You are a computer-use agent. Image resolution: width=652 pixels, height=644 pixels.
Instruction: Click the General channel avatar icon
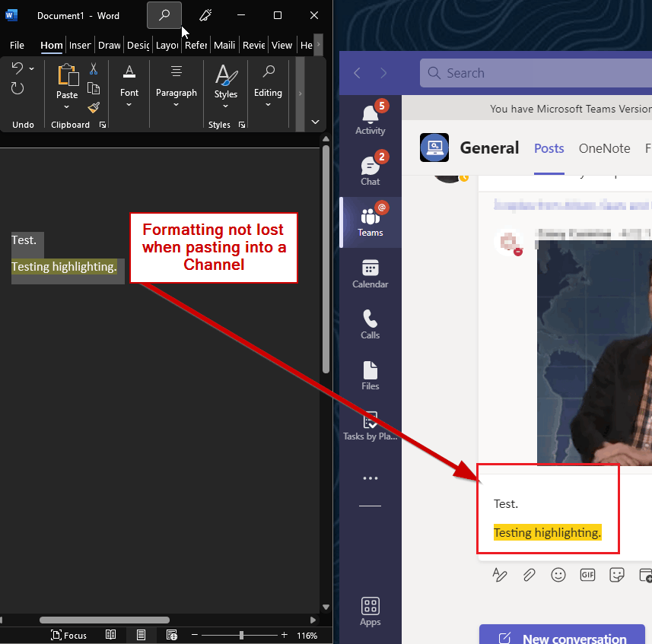[x=434, y=147]
